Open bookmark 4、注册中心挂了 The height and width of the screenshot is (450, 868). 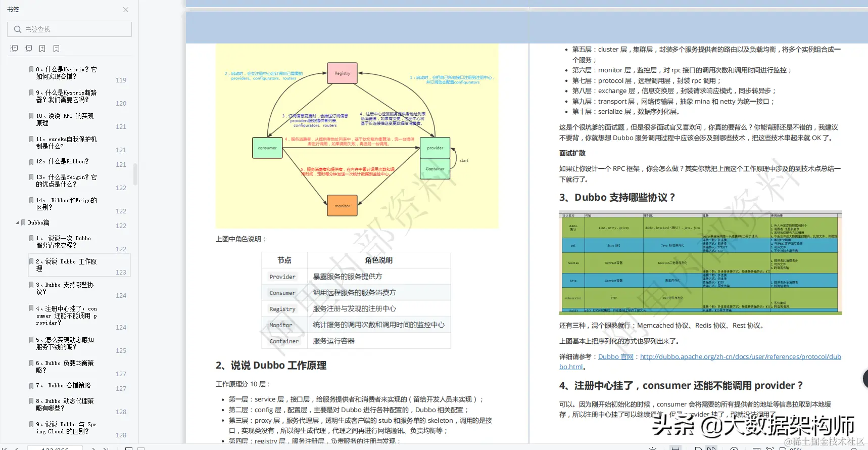(x=66, y=316)
